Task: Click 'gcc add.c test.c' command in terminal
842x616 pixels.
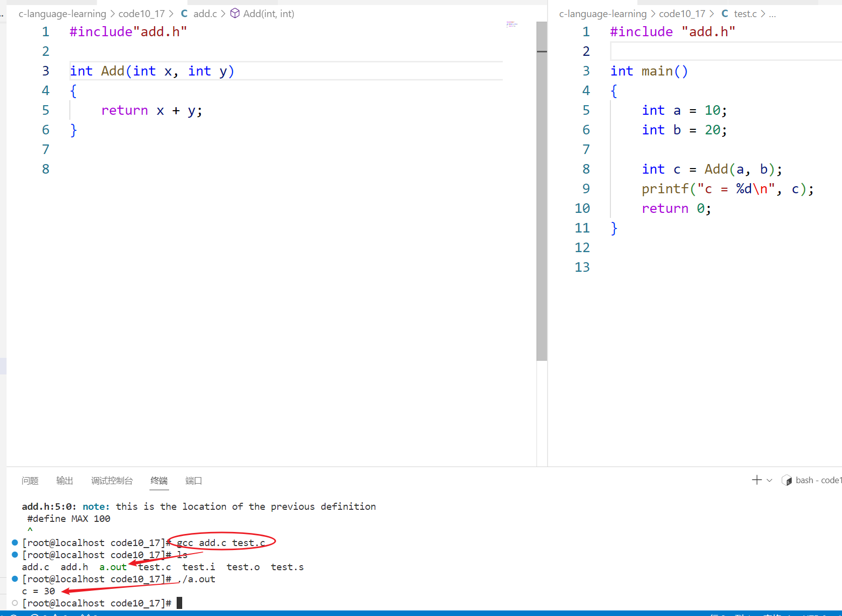Action: (221, 543)
